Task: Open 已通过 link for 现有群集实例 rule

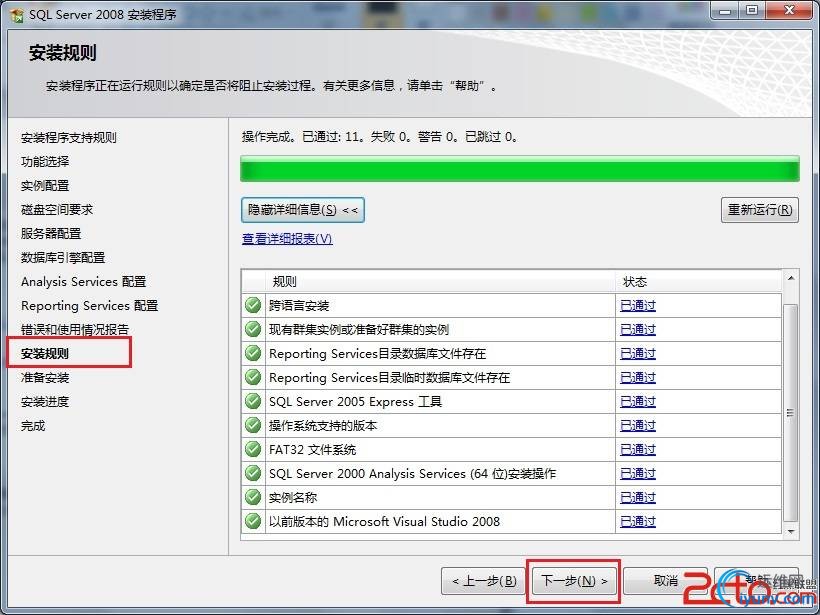Action: point(637,329)
